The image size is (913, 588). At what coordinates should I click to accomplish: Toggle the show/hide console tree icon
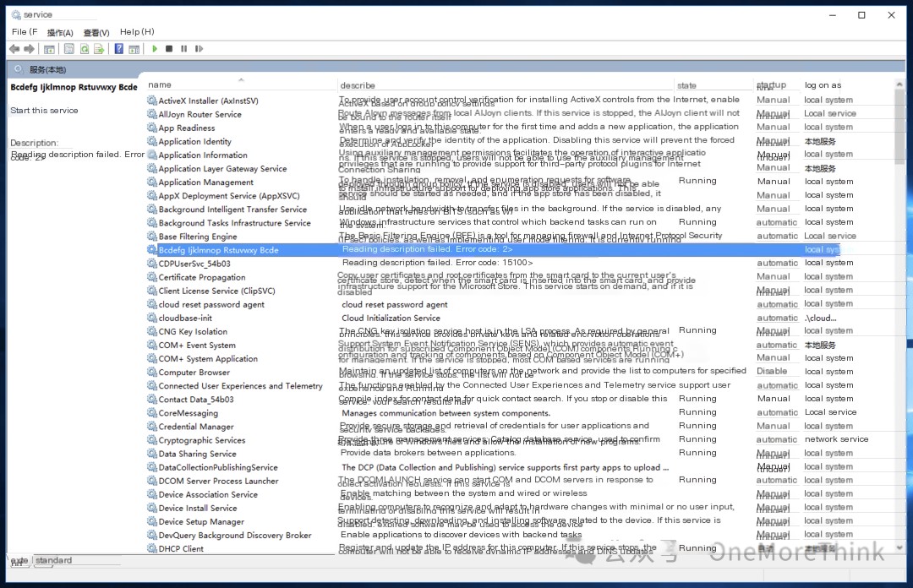point(50,49)
